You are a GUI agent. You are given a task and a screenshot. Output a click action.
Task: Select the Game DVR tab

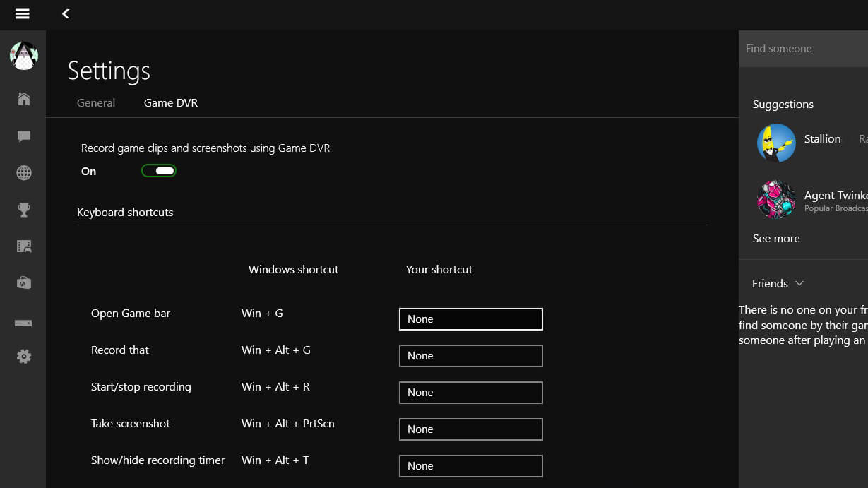point(171,102)
